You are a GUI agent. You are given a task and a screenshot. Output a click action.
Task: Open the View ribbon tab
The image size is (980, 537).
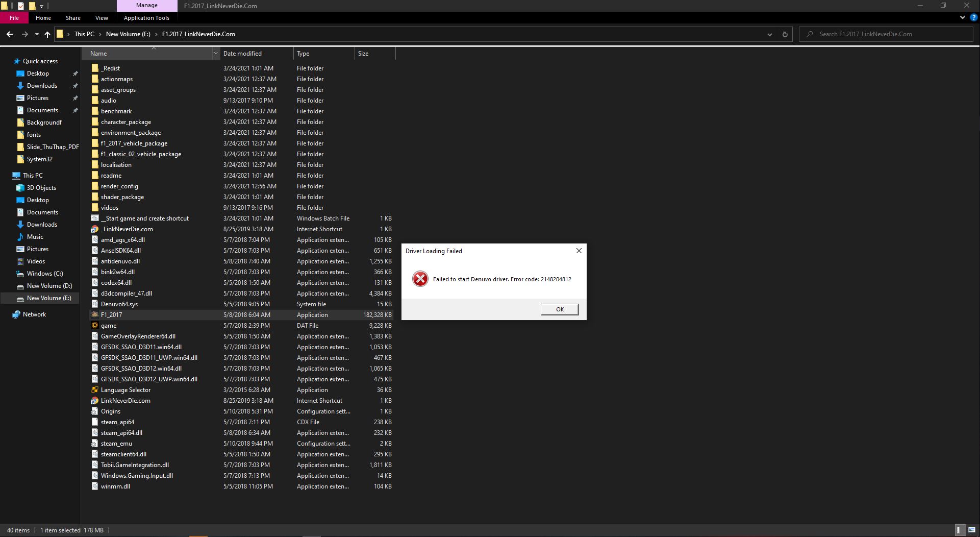point(102,18)
